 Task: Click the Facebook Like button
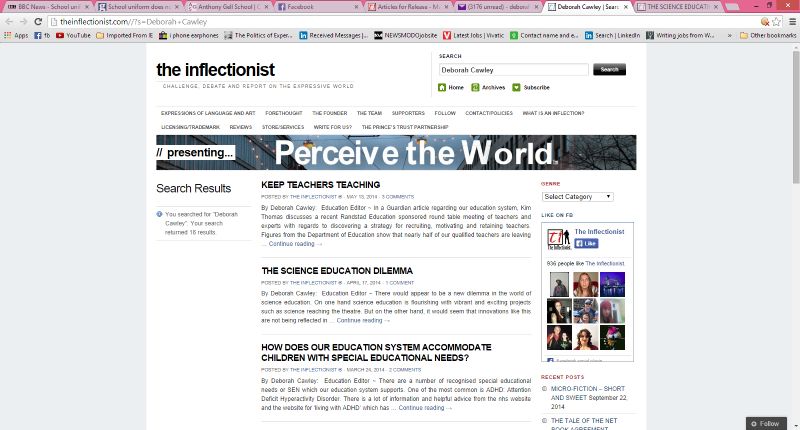click(586, 243)
